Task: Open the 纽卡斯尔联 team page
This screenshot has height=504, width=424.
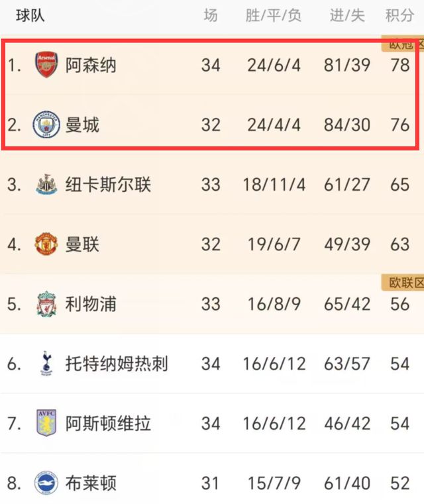Action: point(108,184)
